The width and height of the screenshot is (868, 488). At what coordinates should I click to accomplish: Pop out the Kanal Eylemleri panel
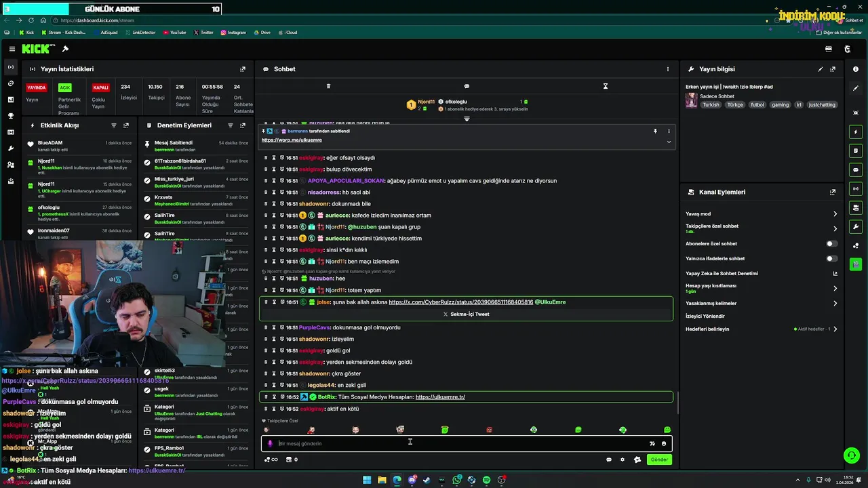[833, 192]
